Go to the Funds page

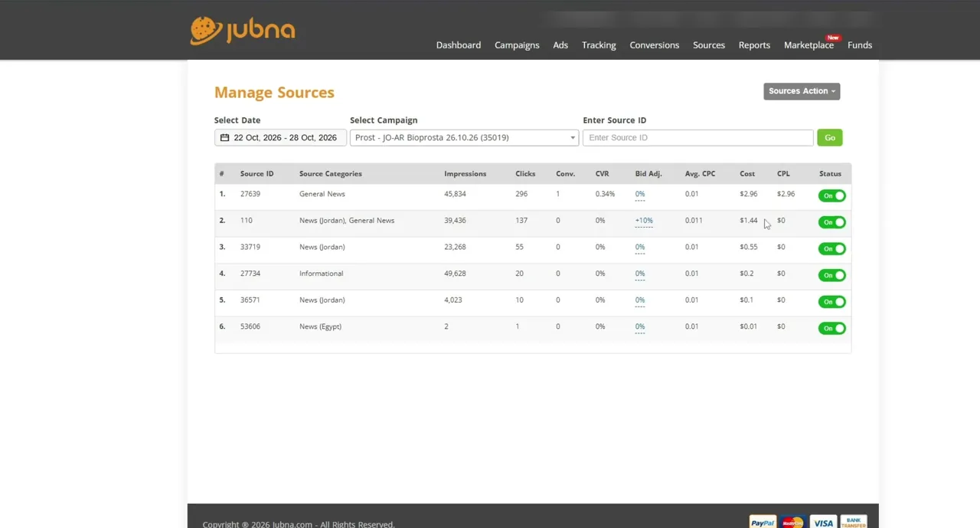coord(860,45)
